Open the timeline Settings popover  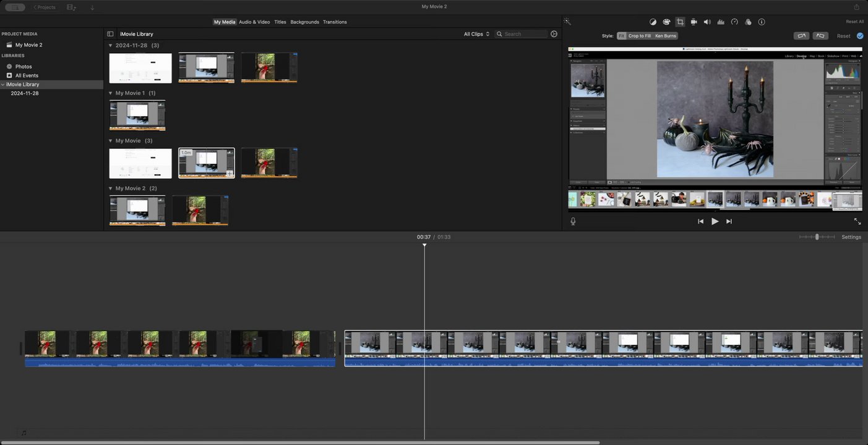pos(851,237)
